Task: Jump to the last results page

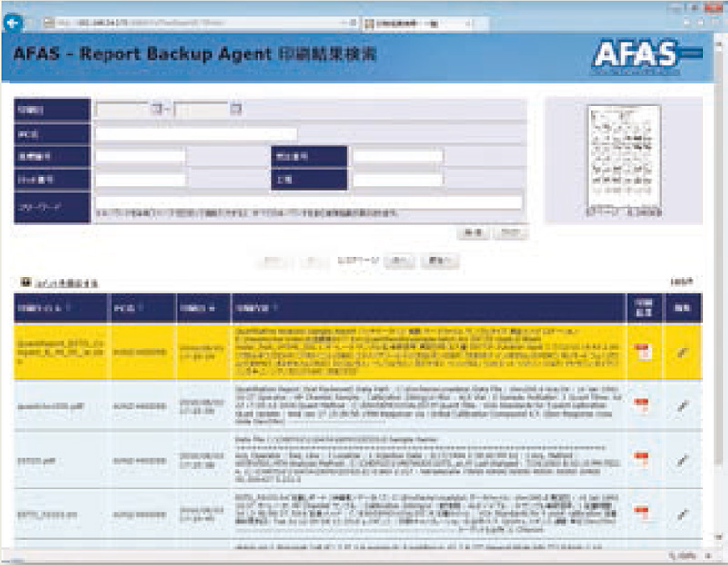Action: 440,261
